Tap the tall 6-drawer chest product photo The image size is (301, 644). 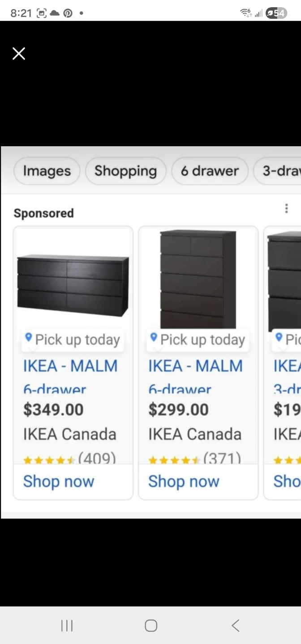tap(198, 277)
